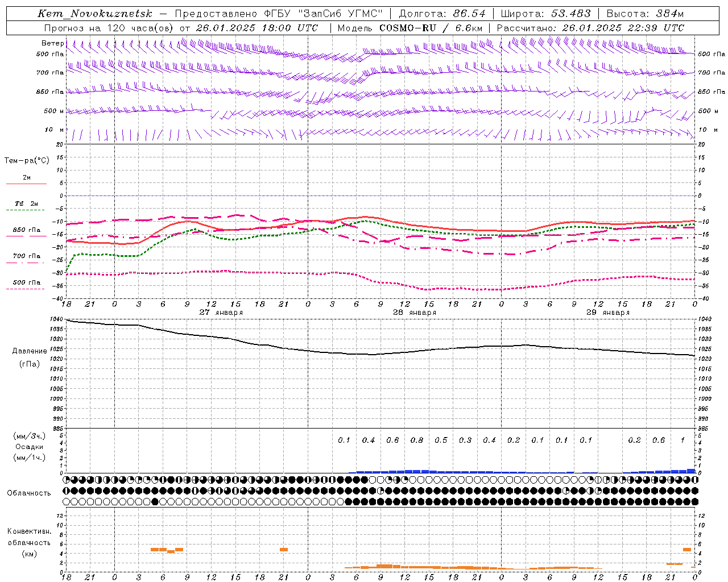728x582 pixels.
Task: Click the latitude value Широта: 53.483
Action: pos(546,14)
